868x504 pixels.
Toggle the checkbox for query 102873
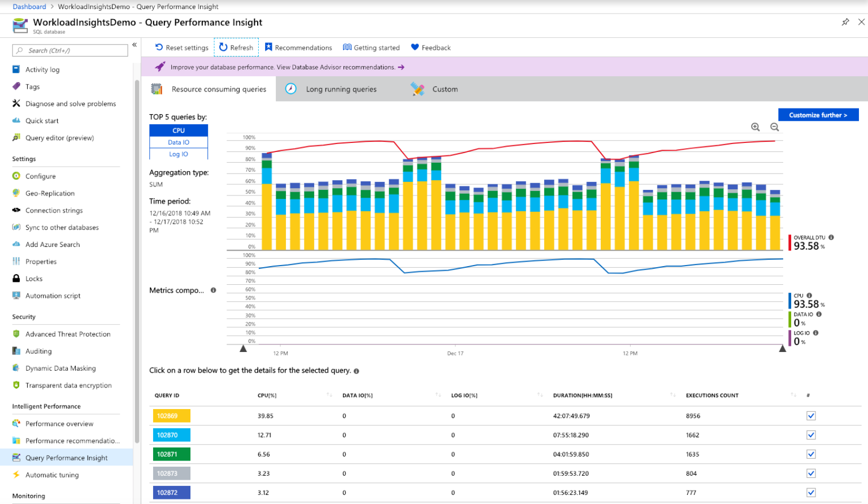pyautogui.click(x=810, y=473)
